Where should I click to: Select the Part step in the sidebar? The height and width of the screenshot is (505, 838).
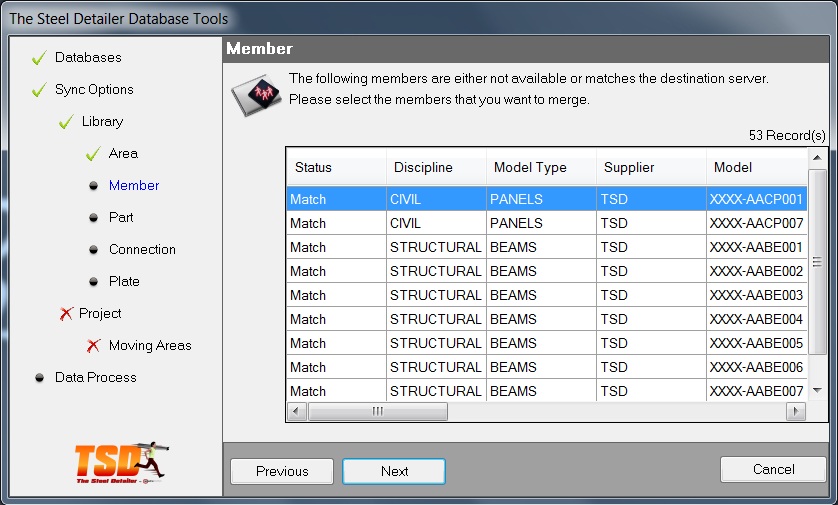[x=121, y=217]
